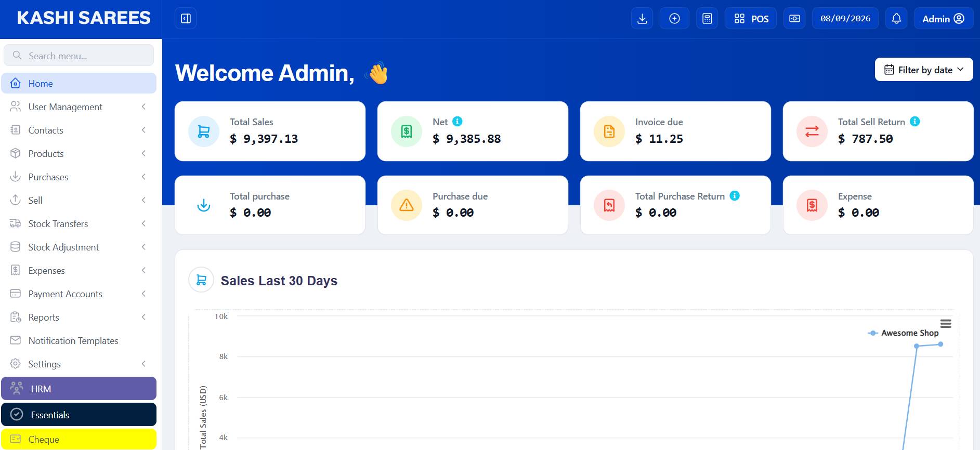The width and height of the screenshot is (980, 450).
Task: Click the Settings gear icon
Action: (x=16, y=364)
